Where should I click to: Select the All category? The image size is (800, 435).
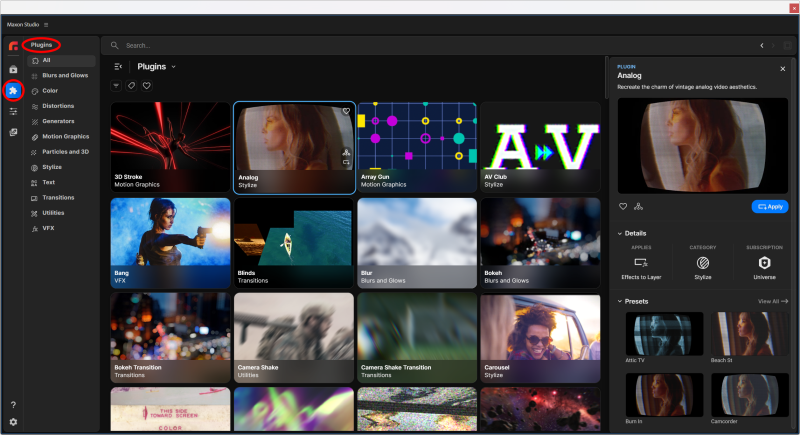[x=61, y=61]
